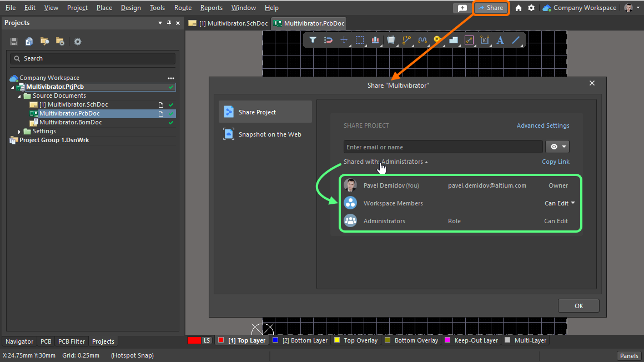Toggle the visibility eye permission button

click(x=557, y=147)
